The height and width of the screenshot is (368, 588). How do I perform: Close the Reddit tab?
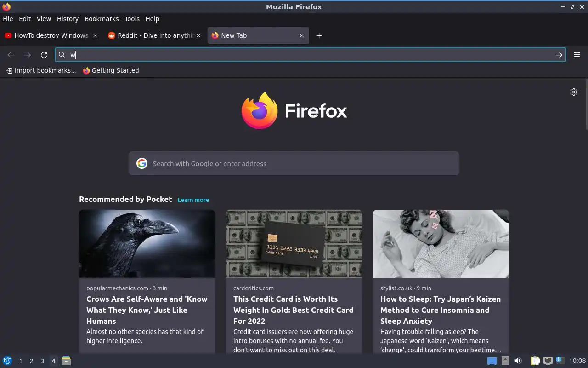pyautogui.click(x=198, y=35)
